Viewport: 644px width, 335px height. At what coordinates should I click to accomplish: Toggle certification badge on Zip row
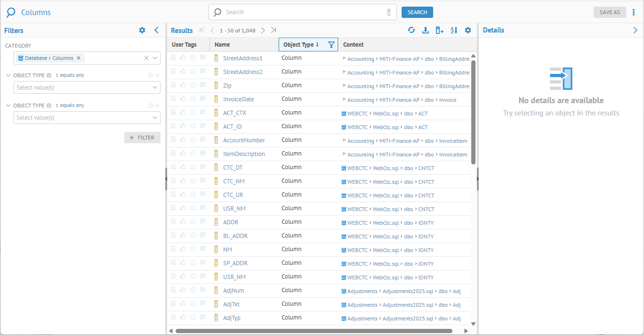click(x=173, y=85)
